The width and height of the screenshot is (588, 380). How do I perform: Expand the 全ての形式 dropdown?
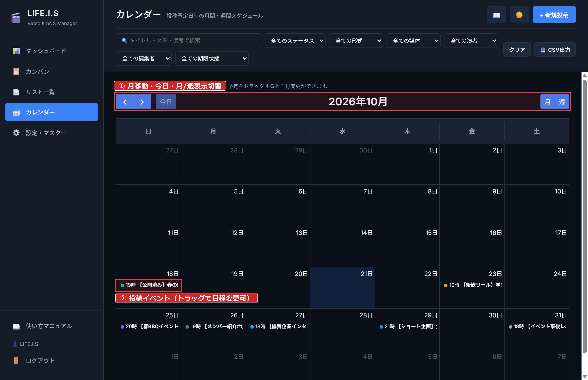click(x=356, y=41)
